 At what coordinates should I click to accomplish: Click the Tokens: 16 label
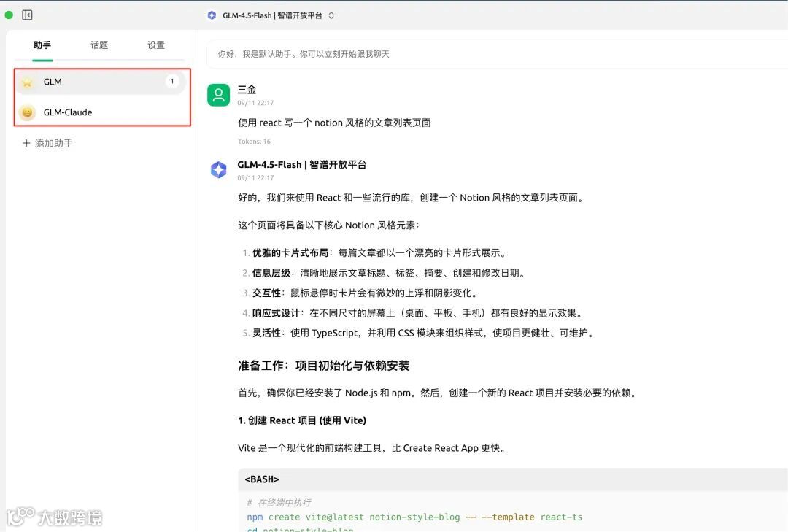(255, 142)
